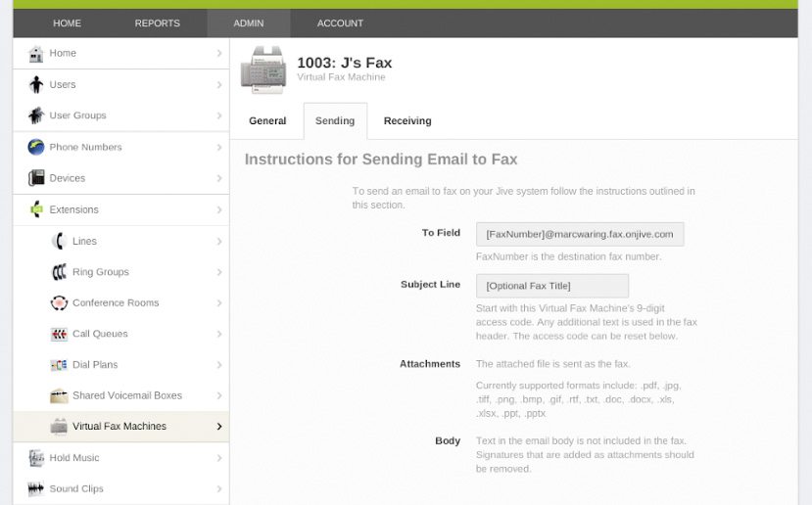
Task: Click the Dial Plans row chevron
Action: tap(219, 365)
